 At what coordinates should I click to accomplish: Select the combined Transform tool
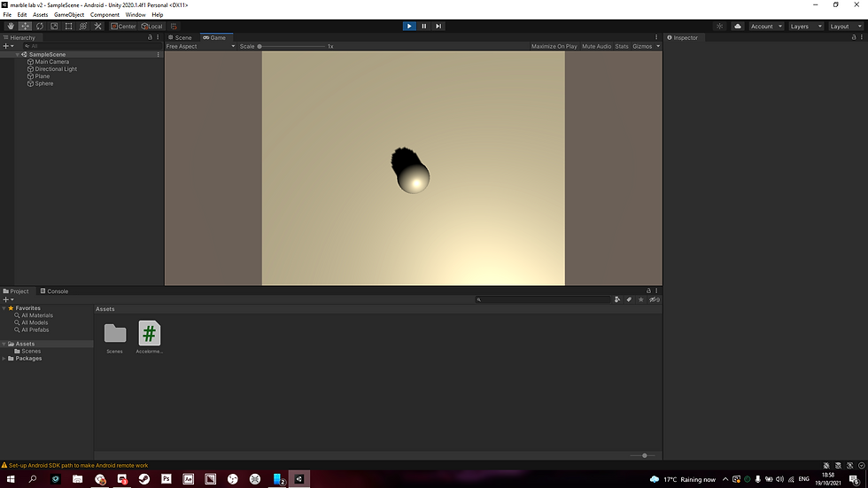tap(83, 26)
